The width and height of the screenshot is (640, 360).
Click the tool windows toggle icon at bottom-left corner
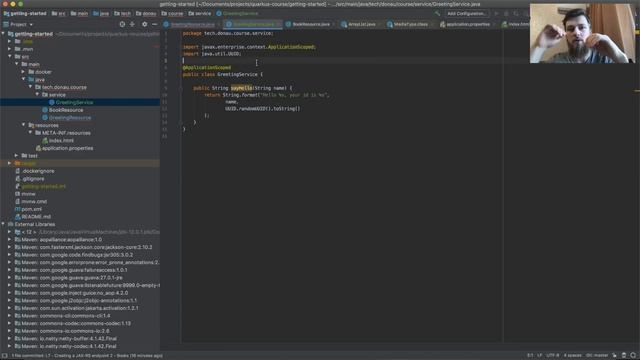point(4,356)
